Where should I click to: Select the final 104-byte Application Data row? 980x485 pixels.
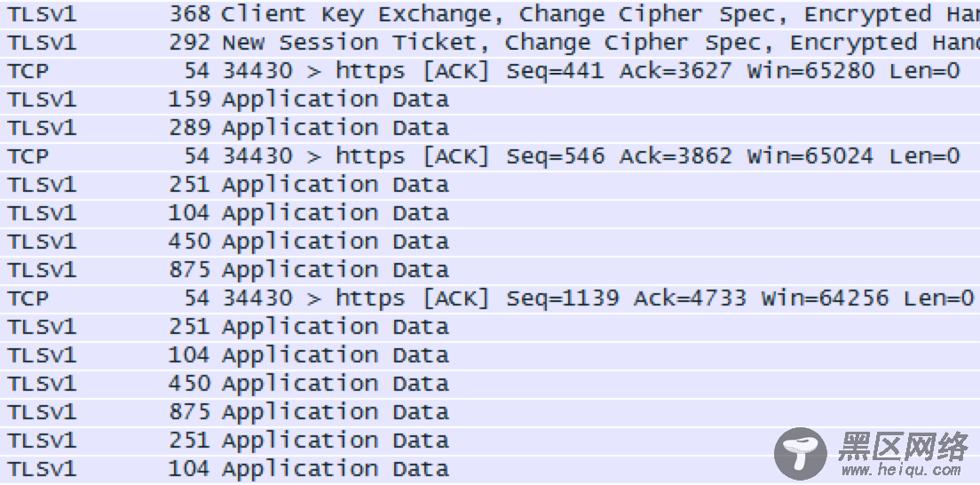490,469
